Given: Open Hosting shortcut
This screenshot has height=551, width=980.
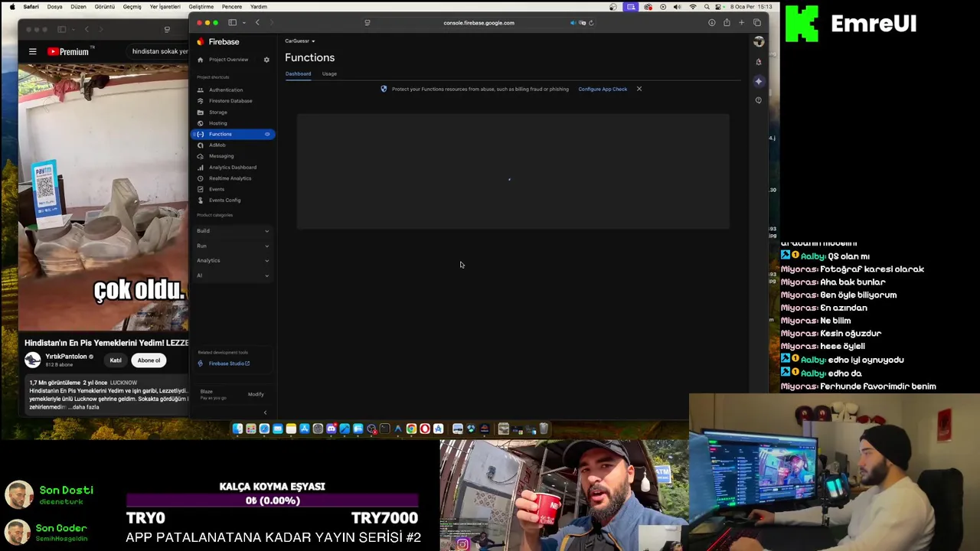Looking at the screenshot, I should click(218, 123).
